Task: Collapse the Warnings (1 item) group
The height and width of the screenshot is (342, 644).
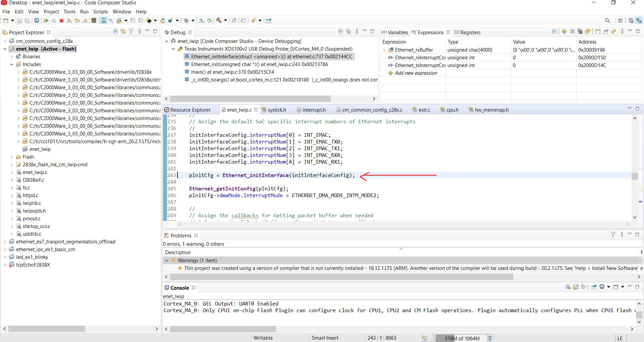Action: [x=166, y=261]
